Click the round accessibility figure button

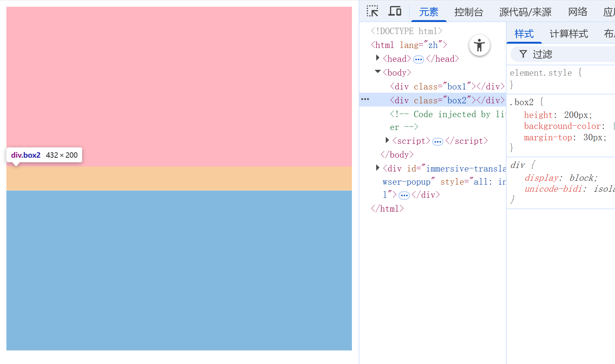click(x=479, y=45)
